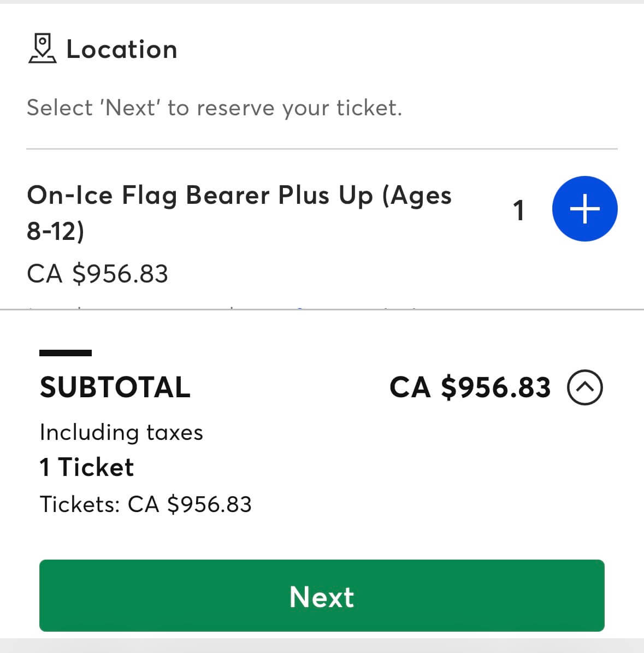Click the 'Tickets: CA $956.83' breakdown line
644x653 pixels.
[145, 504]
